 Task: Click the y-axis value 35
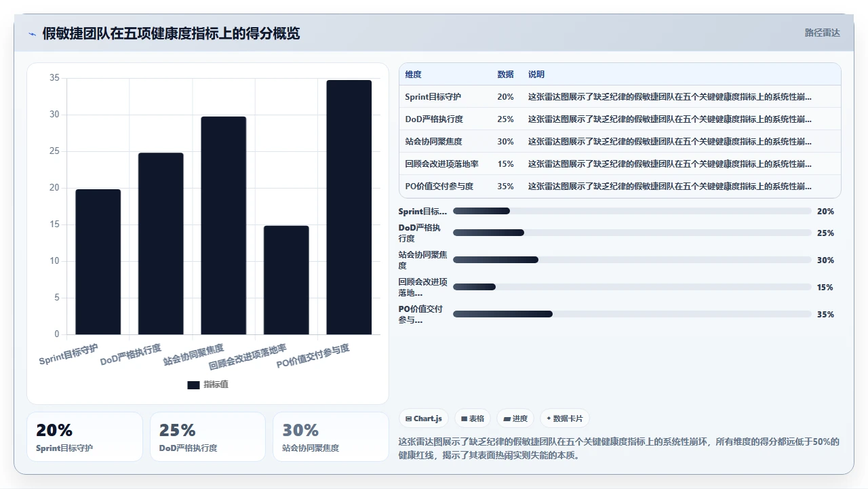point(54,79)
